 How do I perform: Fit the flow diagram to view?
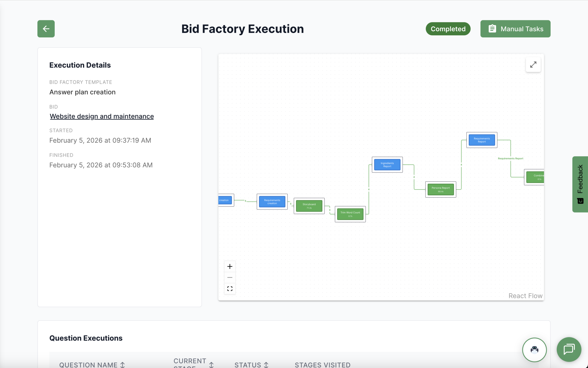[x=229, y=289]
